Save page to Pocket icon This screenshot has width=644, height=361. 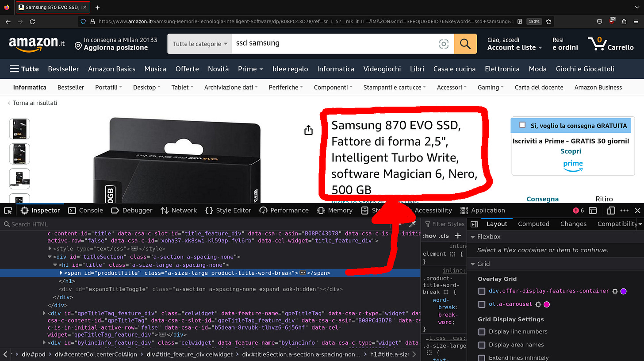tap(599, 21)
